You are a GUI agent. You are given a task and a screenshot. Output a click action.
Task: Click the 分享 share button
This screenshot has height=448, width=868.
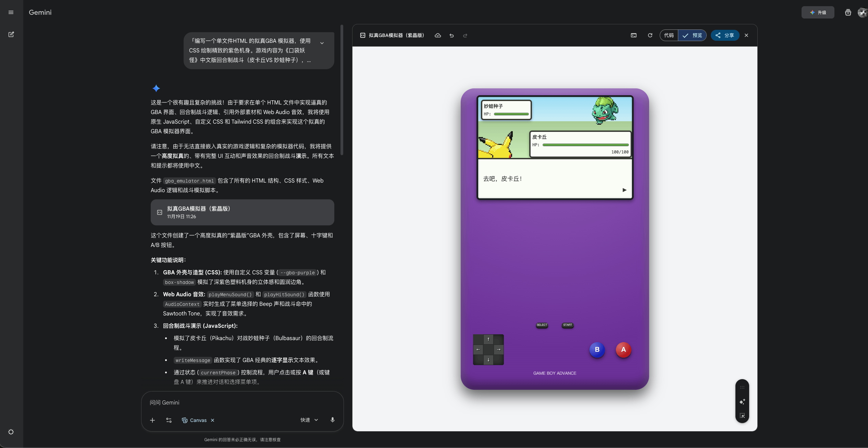click(x=725, y=35)
